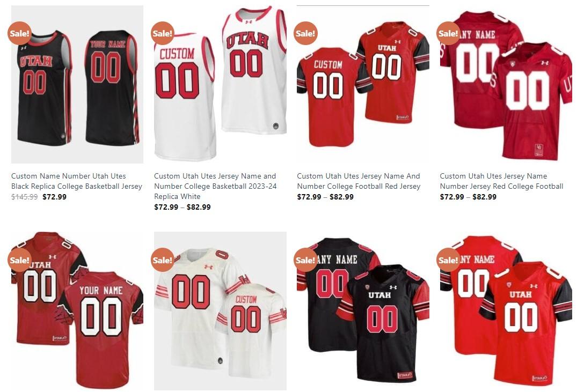The height and width of the screenshot is (392, 577).
Task: Open black ANY NAME football jersey image
Action: pos(363,310)
